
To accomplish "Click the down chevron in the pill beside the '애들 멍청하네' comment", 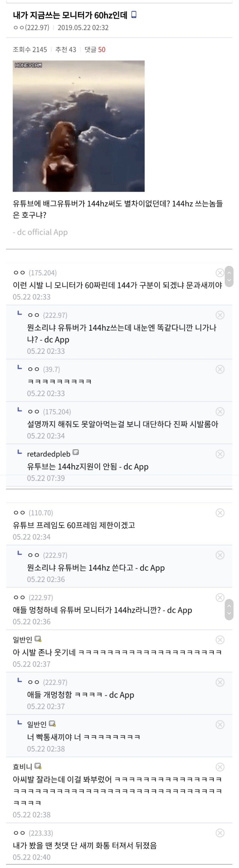I will click(x=229, y=614).
